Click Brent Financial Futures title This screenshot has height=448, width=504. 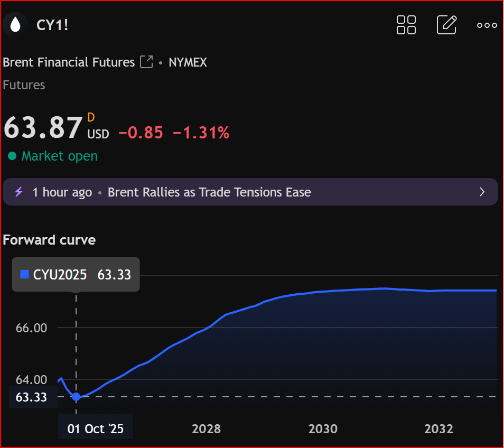[69, 62]
